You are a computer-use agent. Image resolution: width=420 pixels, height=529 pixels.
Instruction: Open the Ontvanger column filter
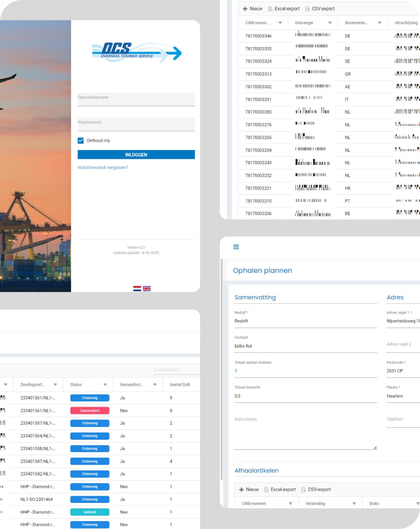point(330,23)
